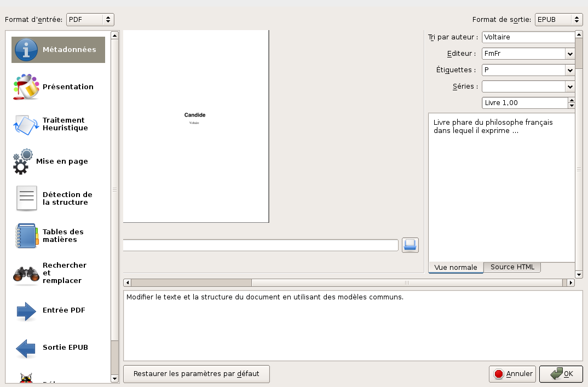Viewport: 588px width, 387px height.
Task: Select the Détection de la structure icon
Action: click(x=27, y=198)
